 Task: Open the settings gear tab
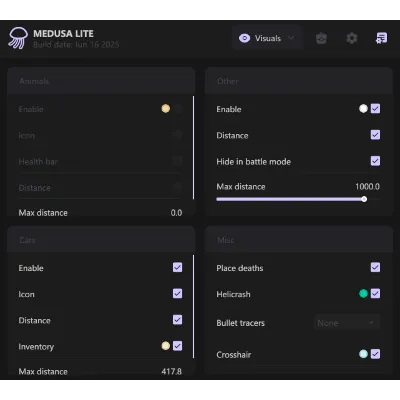352,38
